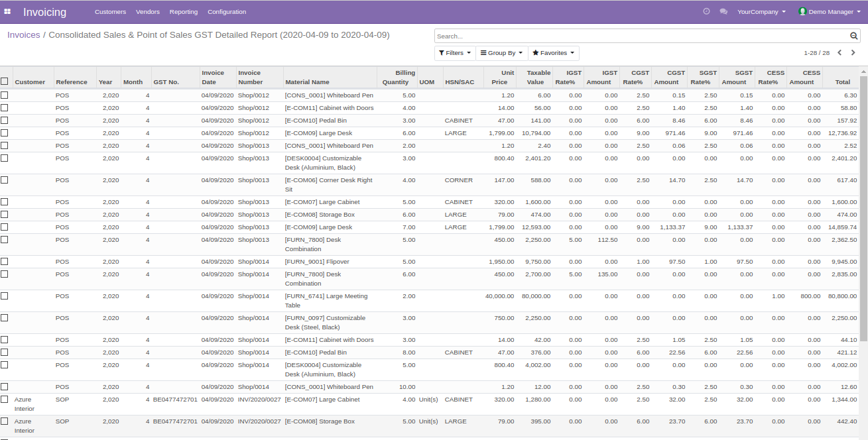Viewport: 868px width, 440px height.
Task: Click the Invoices breadcrumb link
Action: coord(23,34)
